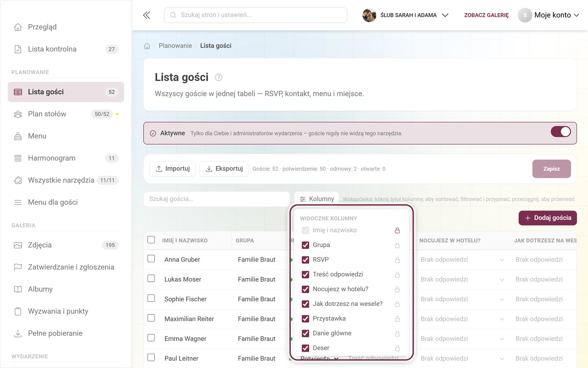
Task: Click the lock icon next to Imię i nazwisko
Action: [x=397, y=231]
